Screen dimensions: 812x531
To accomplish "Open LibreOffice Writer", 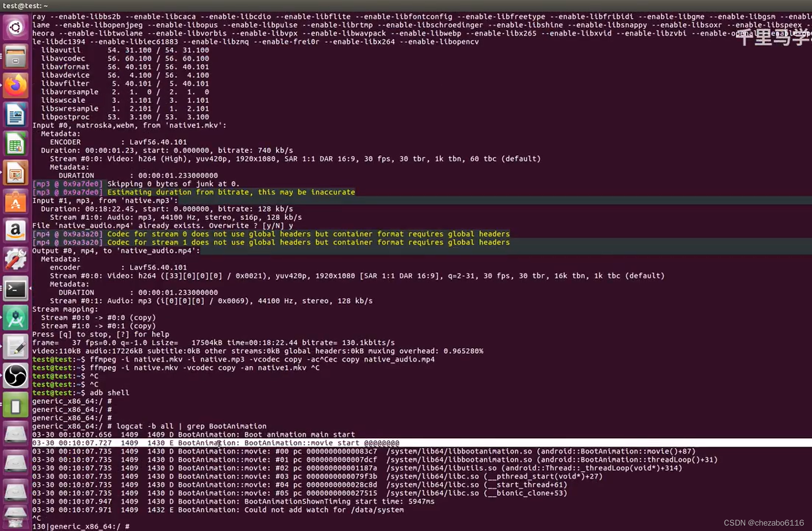I will point(15,115).
